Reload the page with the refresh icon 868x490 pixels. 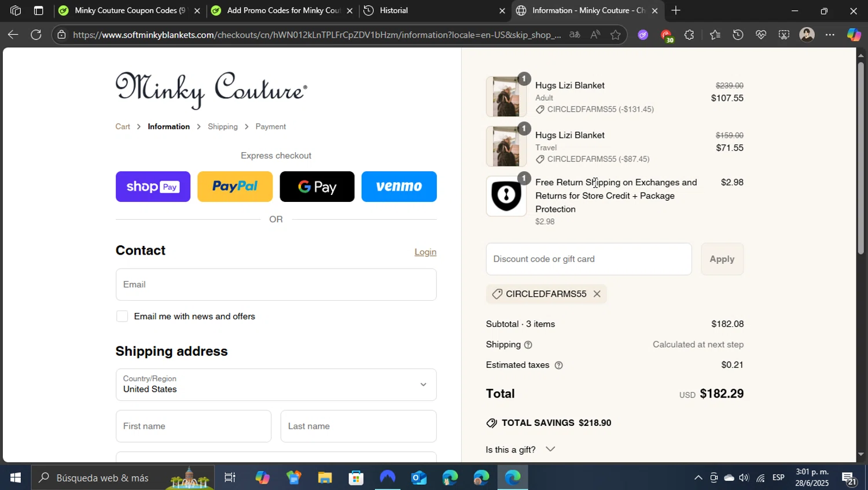tap(36, 35)
